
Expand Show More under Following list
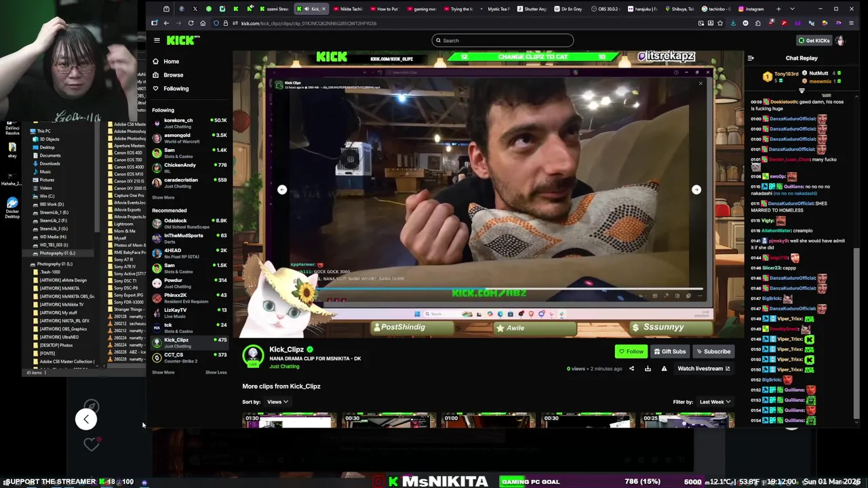click(163, 197)
